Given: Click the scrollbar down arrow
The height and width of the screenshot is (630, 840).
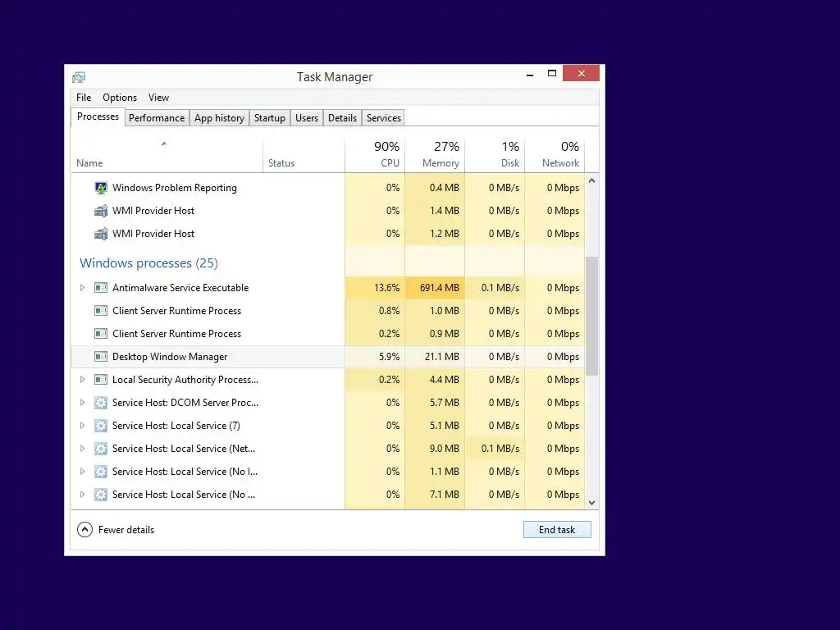Looking at the screenshot, I should coord(592,503).
